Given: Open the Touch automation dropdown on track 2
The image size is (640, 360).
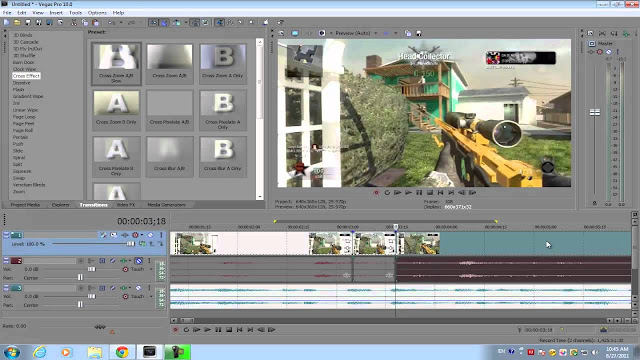Looking at the screenshot, I should click(151, 269).
